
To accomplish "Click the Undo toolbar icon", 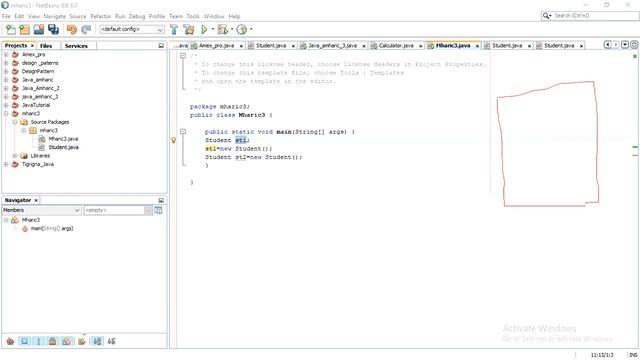I will pyautogui.click(x=72, y=29).
